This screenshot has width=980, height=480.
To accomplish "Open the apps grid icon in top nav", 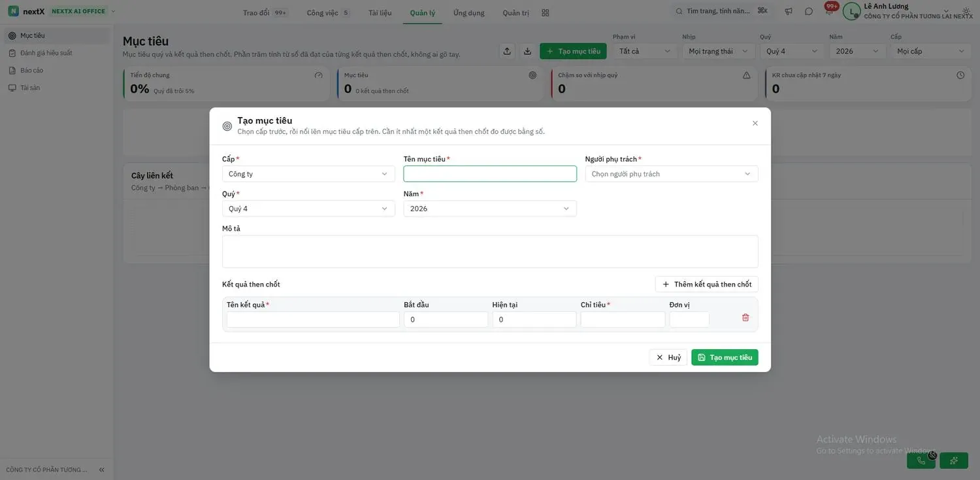I will pyautogui.click(x=546, y=12).
